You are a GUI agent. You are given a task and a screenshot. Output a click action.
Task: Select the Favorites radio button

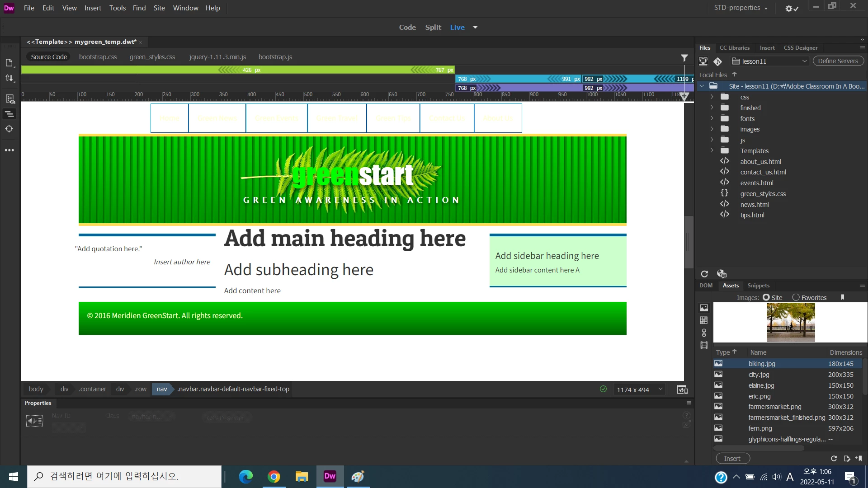click(796, 298)
